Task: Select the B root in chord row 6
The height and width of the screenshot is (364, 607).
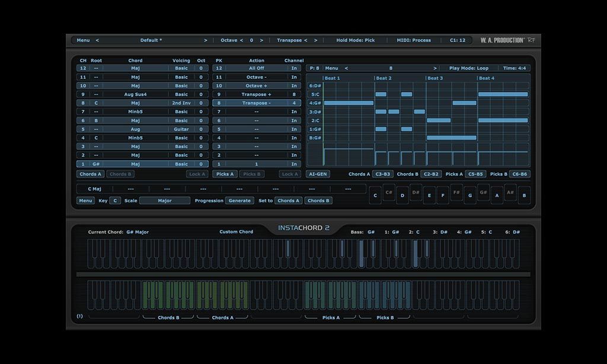Action: pyautogui.click(x=96, y=120)
